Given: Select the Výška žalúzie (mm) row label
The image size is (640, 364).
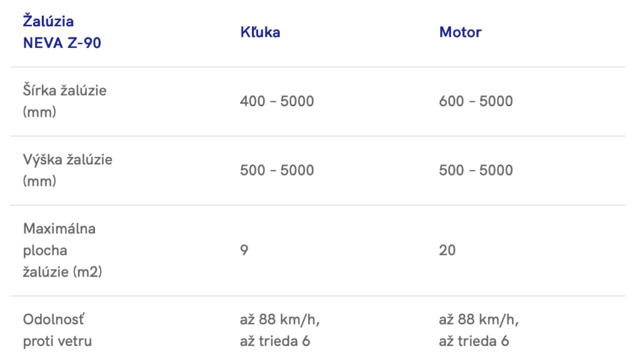Looking at the screenshot, I should point(67,170).
